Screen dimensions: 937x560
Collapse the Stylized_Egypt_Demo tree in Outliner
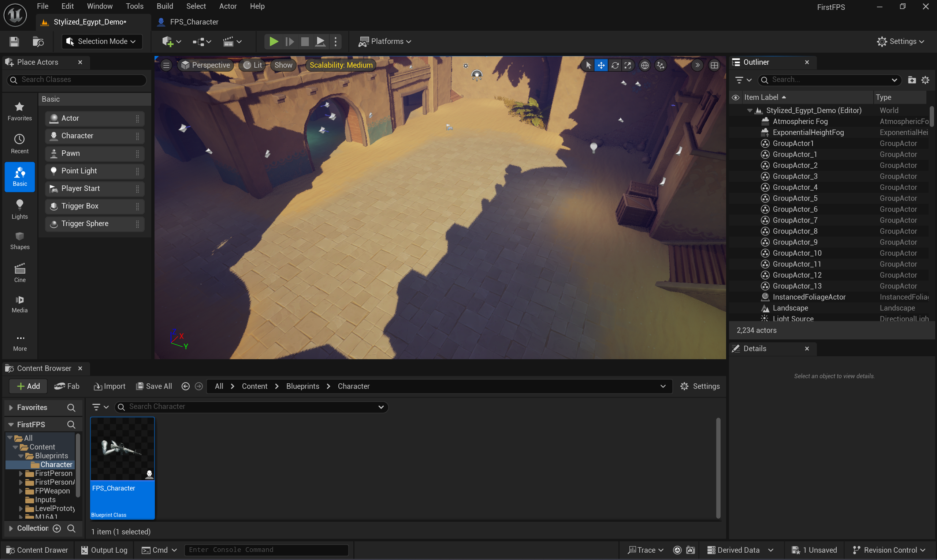pyautogui.click(x=749, y=110)
